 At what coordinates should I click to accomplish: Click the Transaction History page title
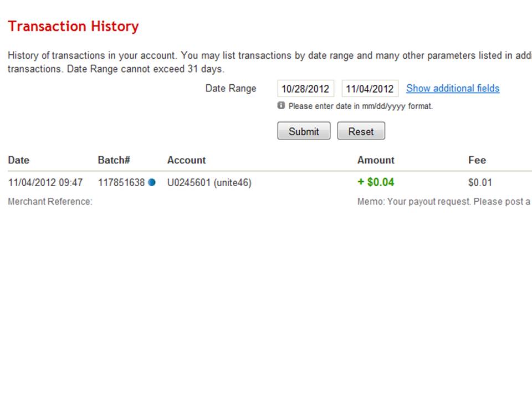coord(73,26)
